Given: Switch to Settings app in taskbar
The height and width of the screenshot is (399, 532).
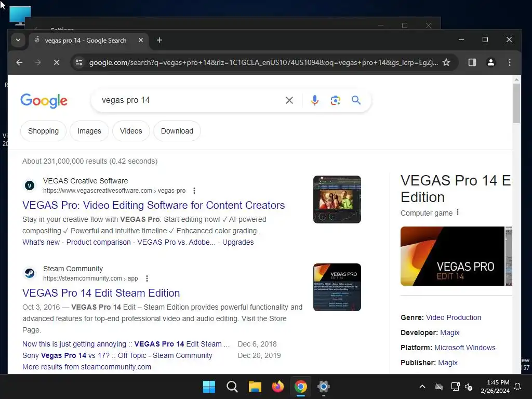Looking at the screenshot, I should (x=323, y=387).
